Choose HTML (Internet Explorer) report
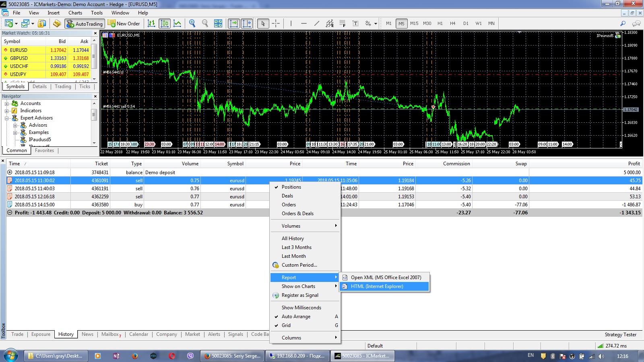644x362 pixels. pyautogui.click(x=385, y=286)
